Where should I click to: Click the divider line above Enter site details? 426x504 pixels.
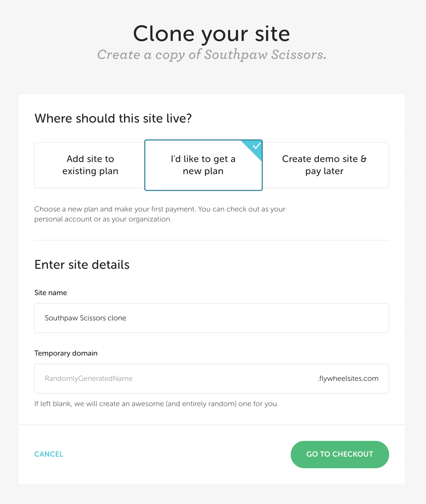(x=211, y=240)
